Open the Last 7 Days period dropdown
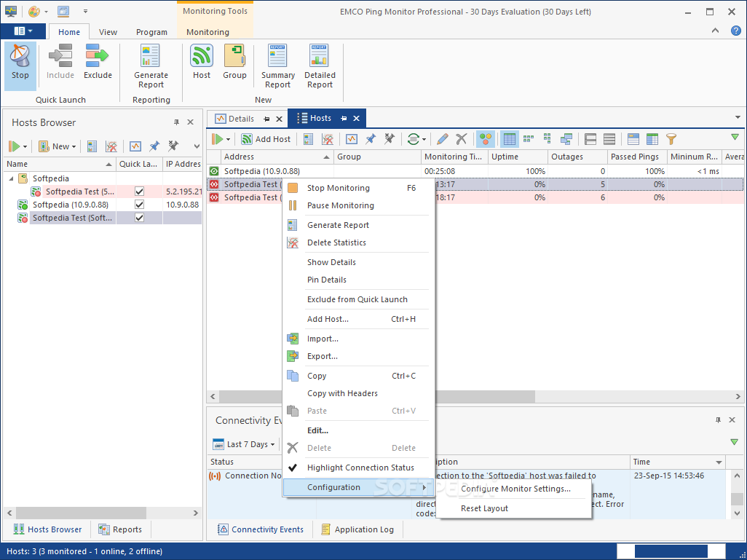The height and width of the screenshot is (560, 747). click(x=244, y=444)
